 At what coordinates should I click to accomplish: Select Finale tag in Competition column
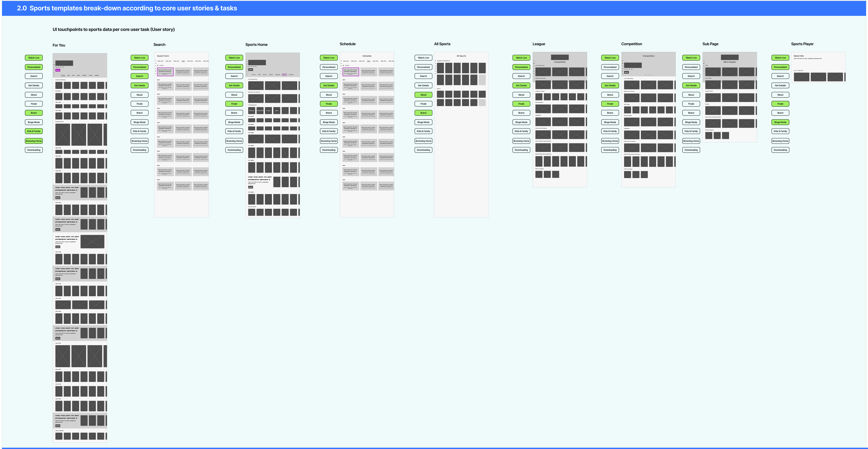tap(610, 104)
